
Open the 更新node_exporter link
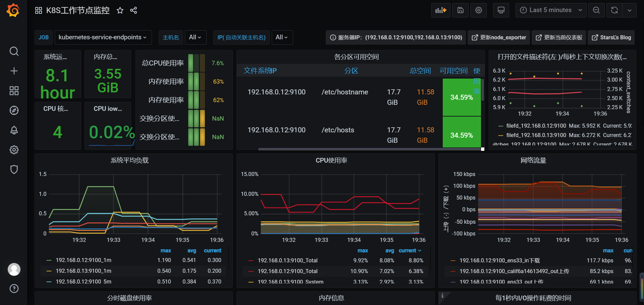coord(499,37)
